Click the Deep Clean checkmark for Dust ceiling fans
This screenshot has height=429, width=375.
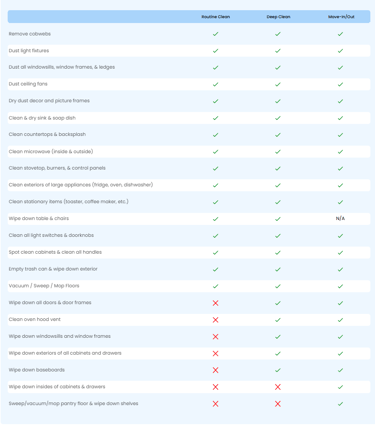[278, 84]
